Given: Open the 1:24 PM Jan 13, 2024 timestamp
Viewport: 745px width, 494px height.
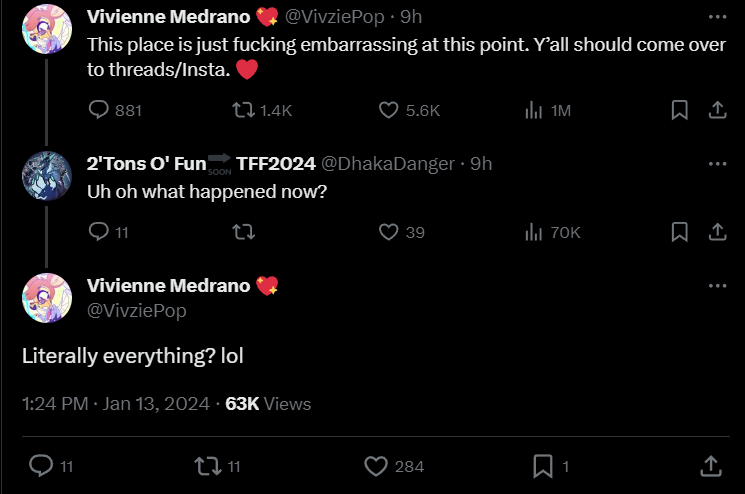Looking at the screenshot, I should click(x=116, y=404).
